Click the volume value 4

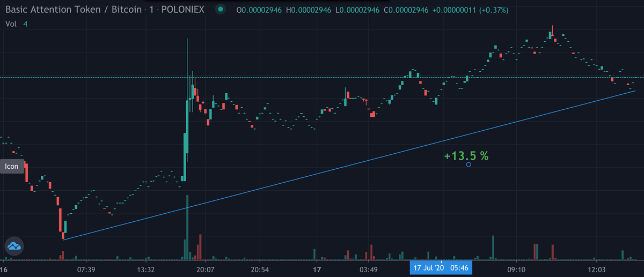point(25,24)
